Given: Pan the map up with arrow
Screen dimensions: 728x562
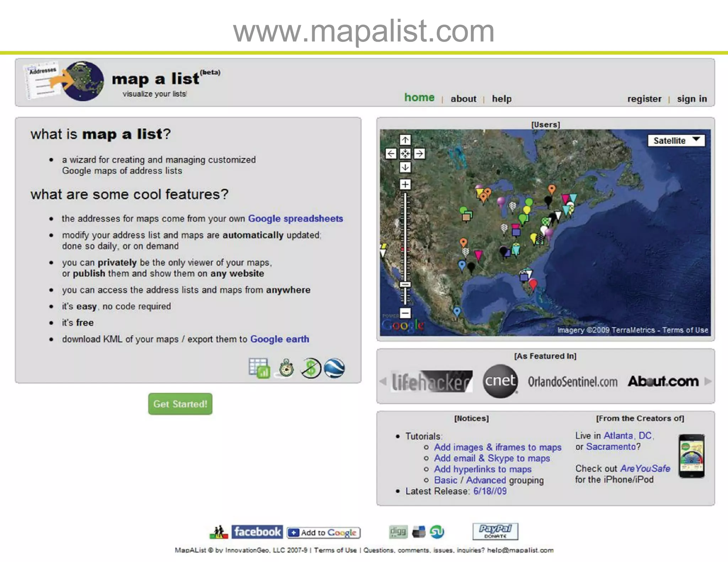Looking at the screenshot, I should (x=405, y=140).
